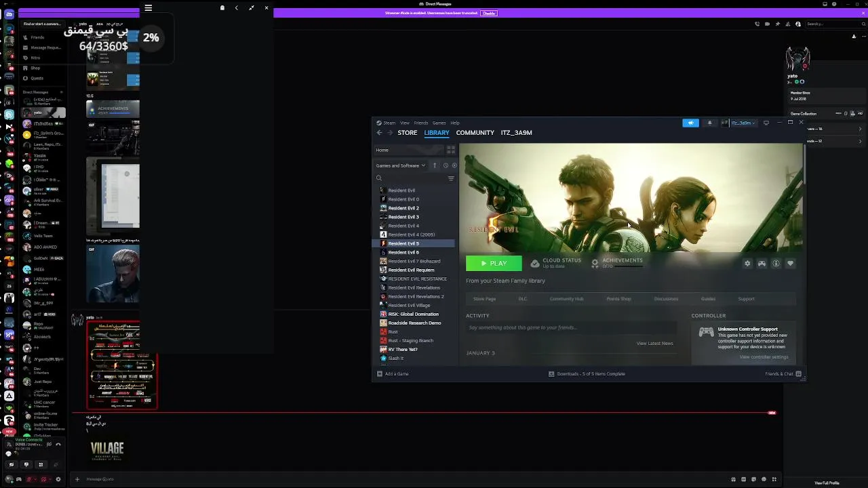868x488 pixels.
Task: Open the Community Hub link
Action: [566, 299]
